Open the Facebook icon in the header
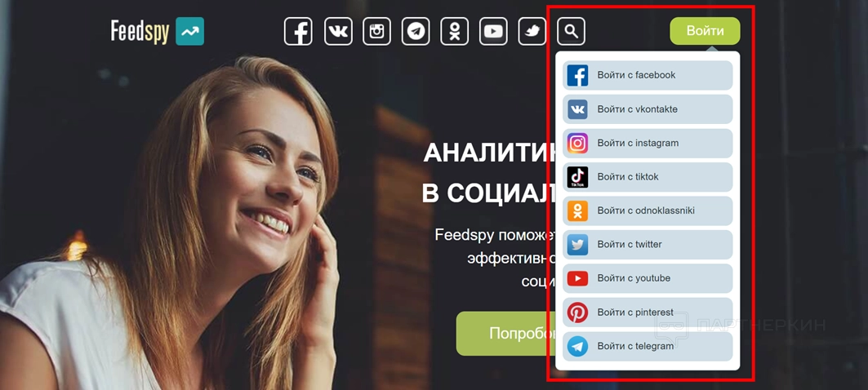Image resolution: width=868 pixels, height=390 pixels. pos(298,32)
